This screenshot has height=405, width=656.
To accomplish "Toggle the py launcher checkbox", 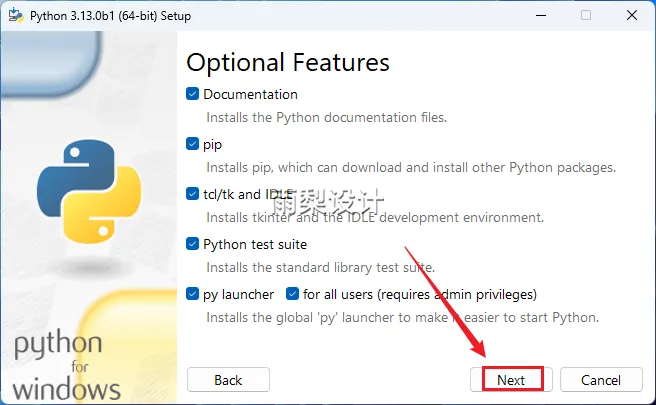I will tap(192, 294).
